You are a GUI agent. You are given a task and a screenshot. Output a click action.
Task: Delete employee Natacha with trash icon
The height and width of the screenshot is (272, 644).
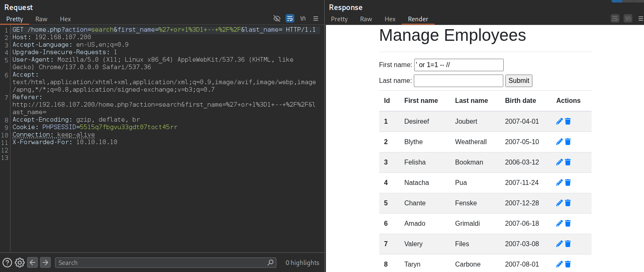568,182
